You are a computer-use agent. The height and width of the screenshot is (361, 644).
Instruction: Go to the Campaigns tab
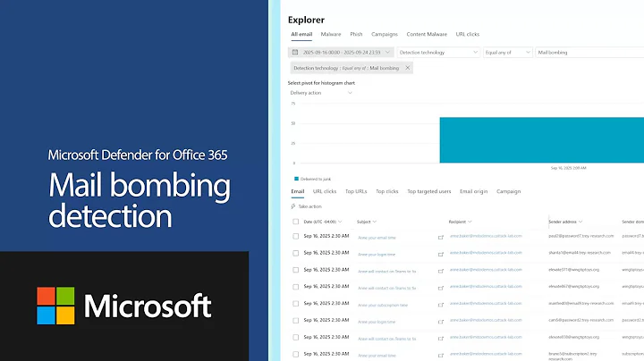385,34
